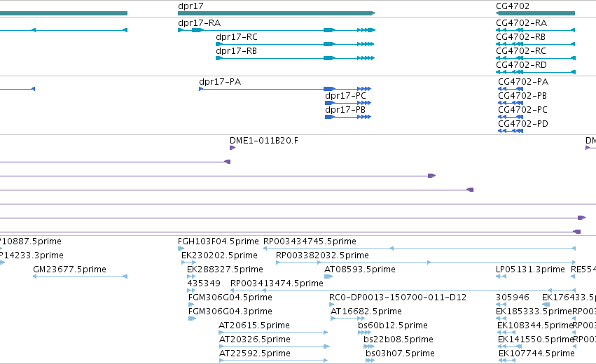Click the dpr17 gene label
Viewport: 596px width, 364px height.
(190, 6)
